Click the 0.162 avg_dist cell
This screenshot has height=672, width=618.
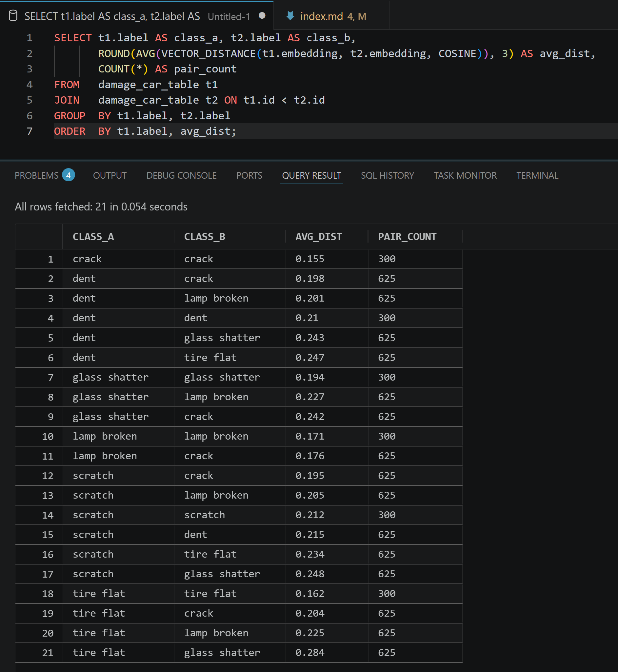coord(310,594)
